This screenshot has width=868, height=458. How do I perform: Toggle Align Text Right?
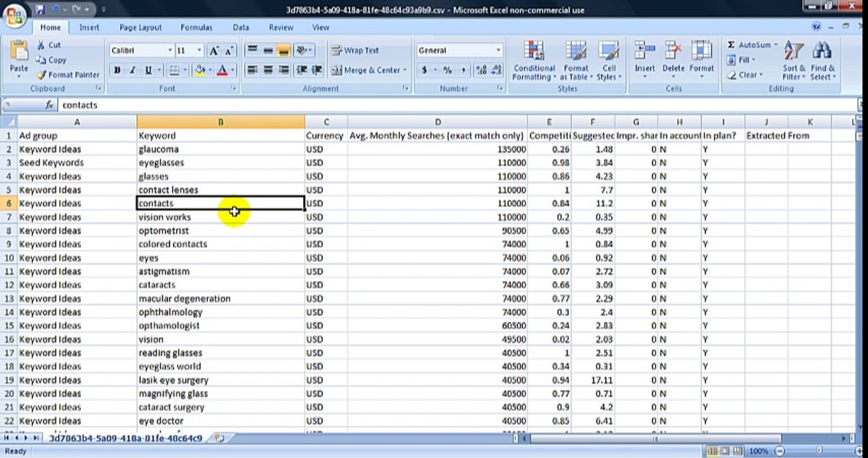(283, 70)
